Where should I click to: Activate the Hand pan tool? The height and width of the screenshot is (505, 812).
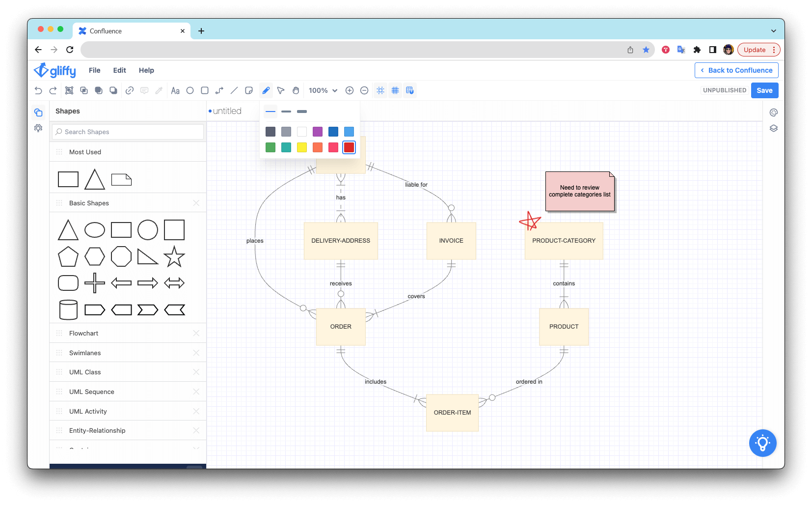(296, 90)
